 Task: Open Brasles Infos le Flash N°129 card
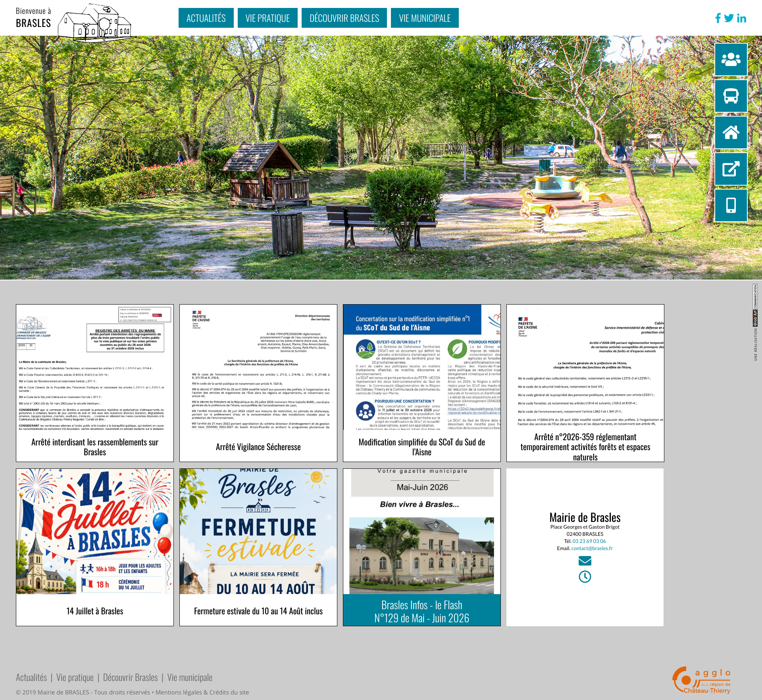pyautogui.click(x=422, y=547)
